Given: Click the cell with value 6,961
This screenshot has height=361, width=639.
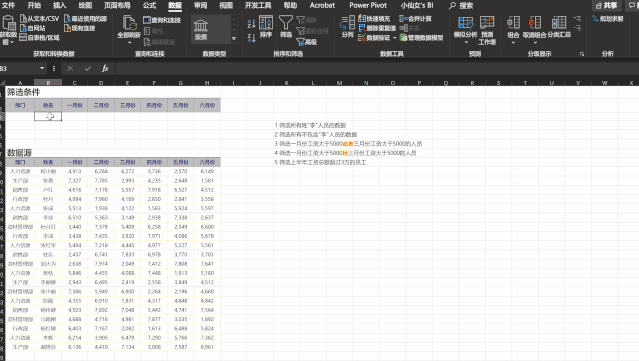Looking at the screenshot, I should tap(207, 347).
